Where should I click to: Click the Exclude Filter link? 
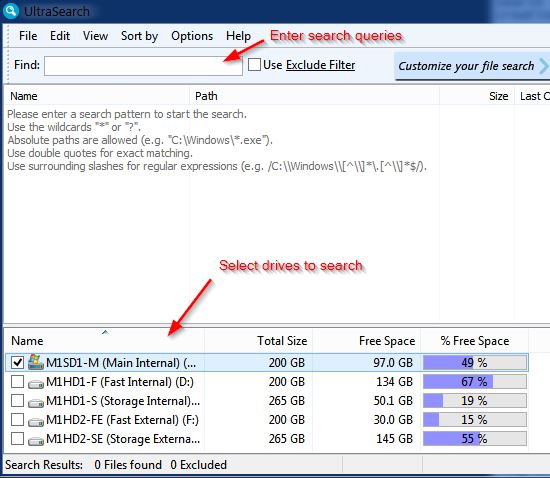tap(320, 65)
